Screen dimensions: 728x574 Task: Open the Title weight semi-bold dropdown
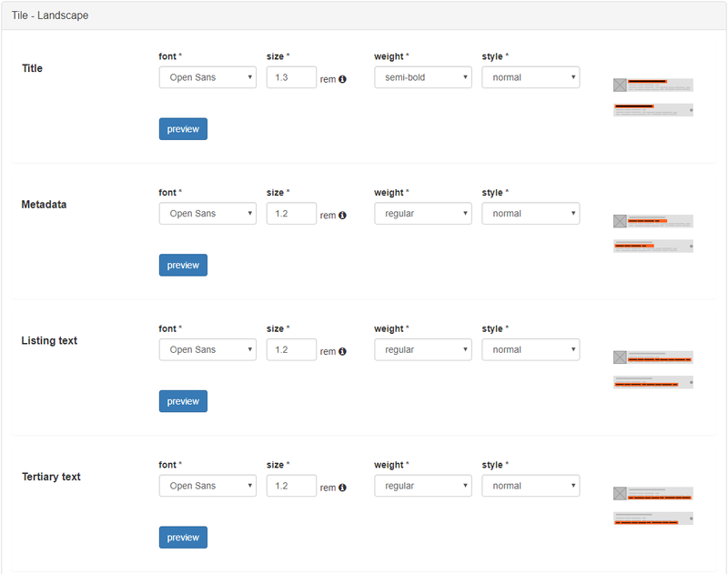tap(422, 77)
